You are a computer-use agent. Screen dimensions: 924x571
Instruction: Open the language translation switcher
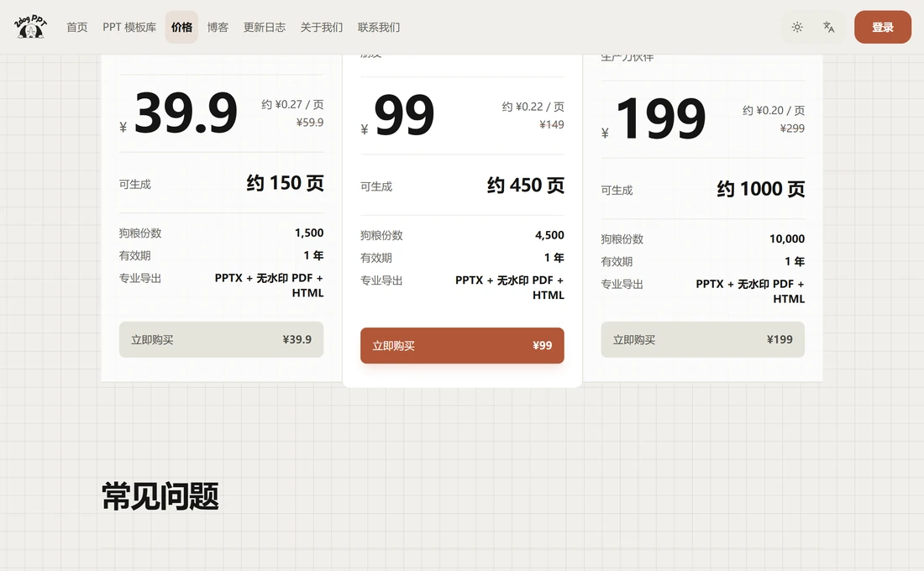(x=828, y=27)
